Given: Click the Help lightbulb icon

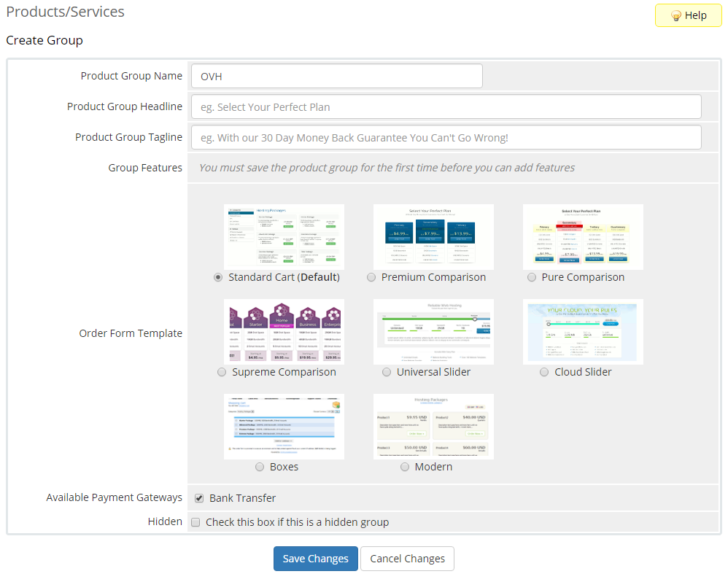Looking at the screenshot, I should pos(676,16).
